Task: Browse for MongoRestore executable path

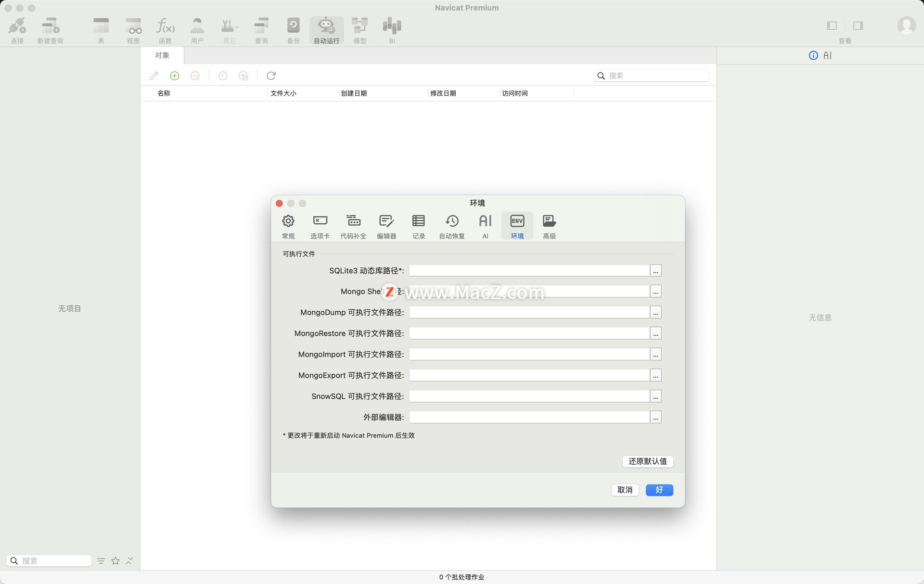Action: click(655, 333)
